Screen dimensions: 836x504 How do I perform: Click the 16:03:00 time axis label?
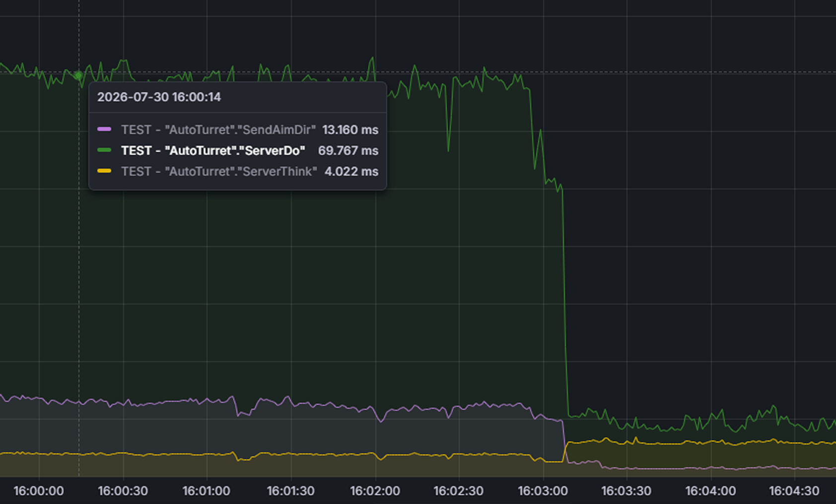tap(543, 491)
